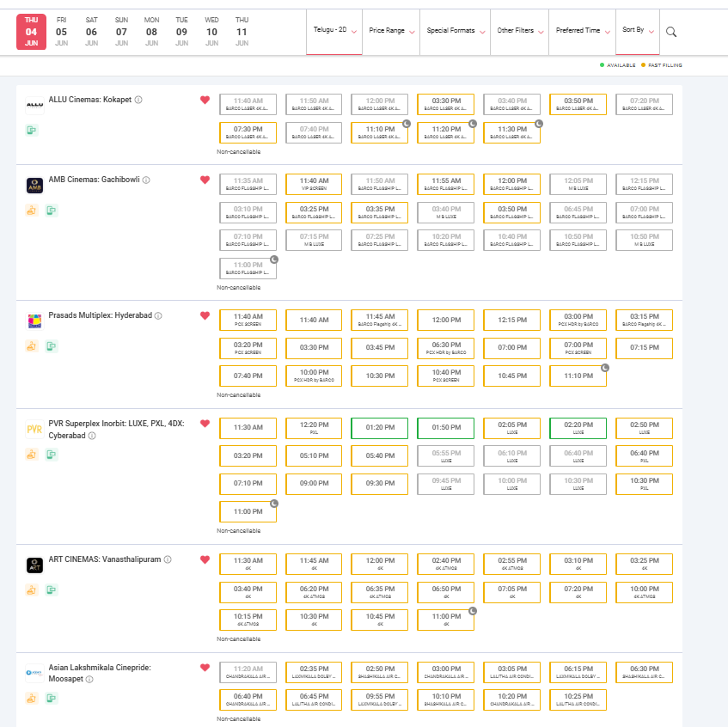Open the search magnifier icon
The width and height of the screenshot is (728, 727).
pyautogui.click(x=671, y=32)
